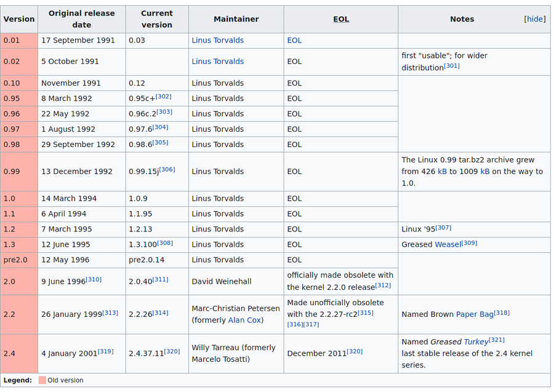The image size is (554, 392).
Task: Click the Legend label text
Action: [18, 380]
